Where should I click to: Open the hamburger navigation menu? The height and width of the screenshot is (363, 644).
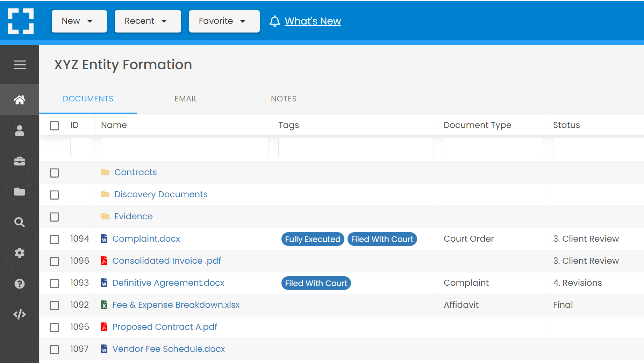(19, 65)
